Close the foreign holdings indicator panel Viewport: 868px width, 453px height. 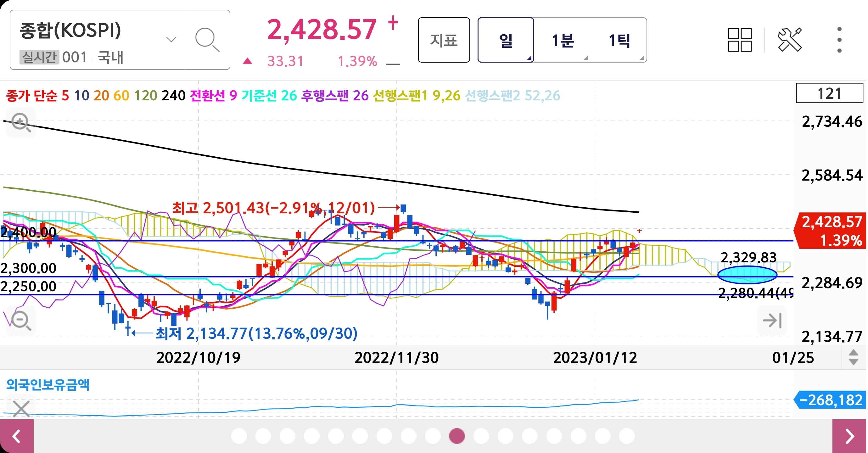[x=21, y=409]
